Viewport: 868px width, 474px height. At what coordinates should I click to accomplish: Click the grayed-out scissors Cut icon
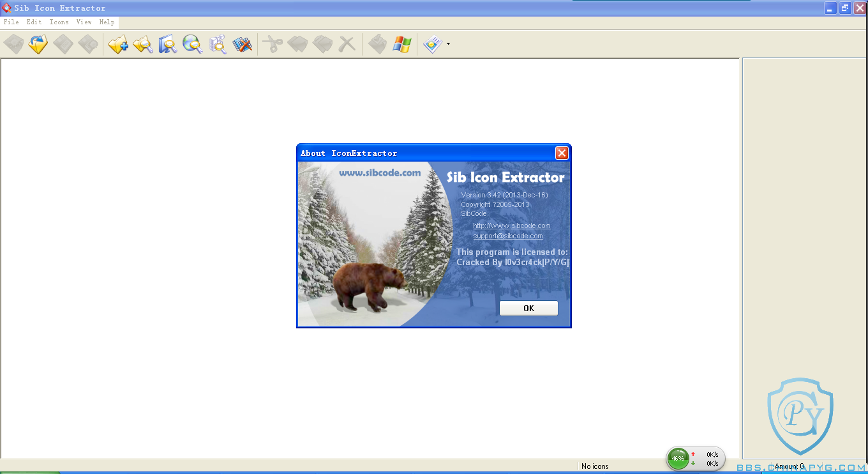(273, 44)
